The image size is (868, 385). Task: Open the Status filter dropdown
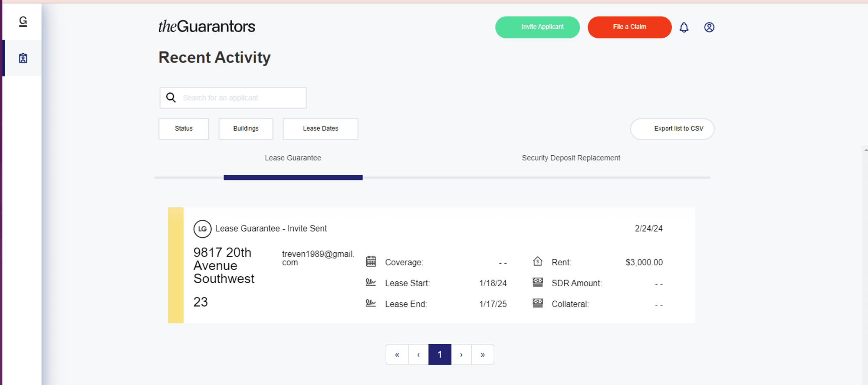184,129
